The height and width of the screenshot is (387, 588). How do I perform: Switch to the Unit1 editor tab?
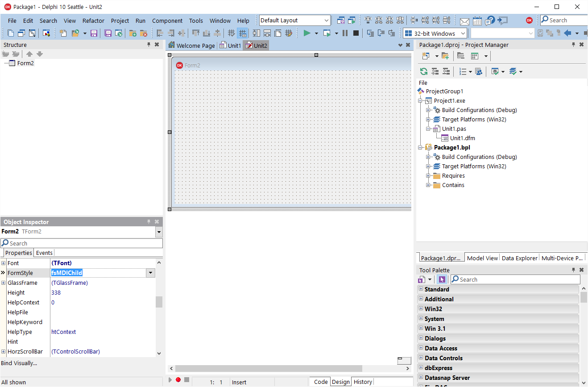tap(230, 46)
